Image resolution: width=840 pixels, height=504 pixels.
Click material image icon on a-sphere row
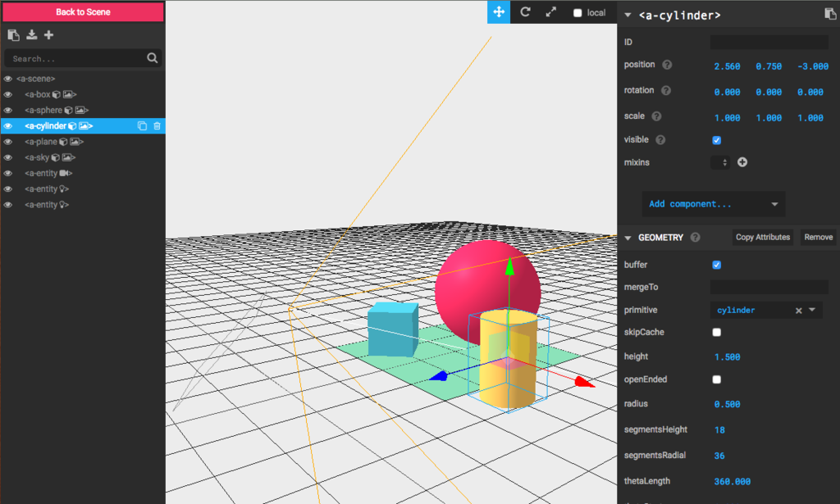coord(80,110)
